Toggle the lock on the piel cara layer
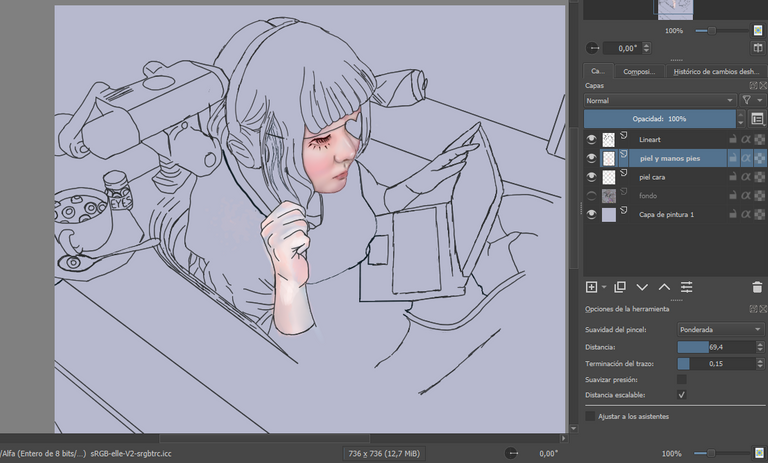 coord(733,177)
